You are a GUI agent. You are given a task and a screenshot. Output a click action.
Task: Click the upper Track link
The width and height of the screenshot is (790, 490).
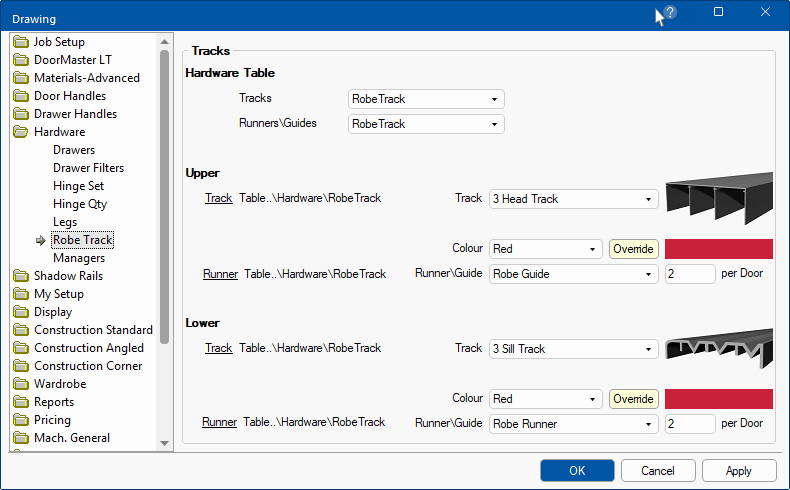pyautogui.click(x=218, y=198)
